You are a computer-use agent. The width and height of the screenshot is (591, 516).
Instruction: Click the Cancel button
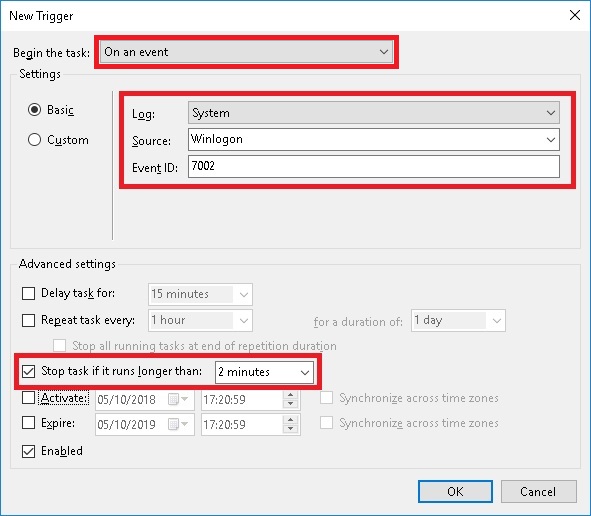click(538, 492)
